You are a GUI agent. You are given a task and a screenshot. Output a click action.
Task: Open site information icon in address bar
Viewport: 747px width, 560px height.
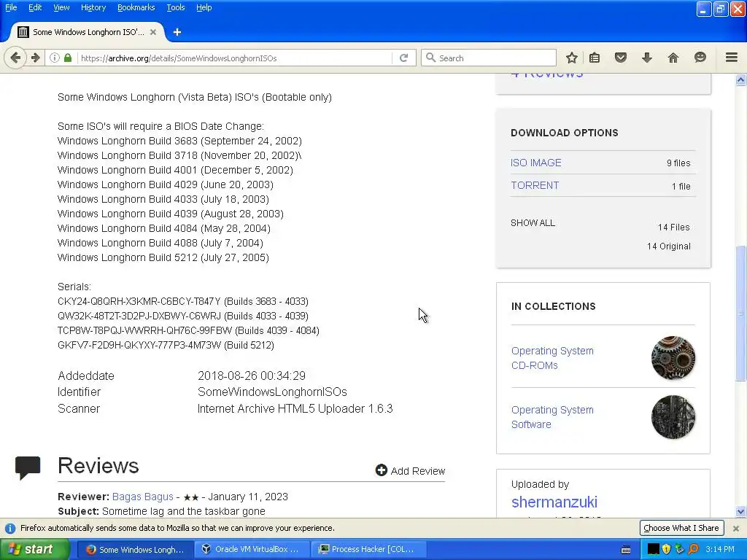(x=55, y=58)
